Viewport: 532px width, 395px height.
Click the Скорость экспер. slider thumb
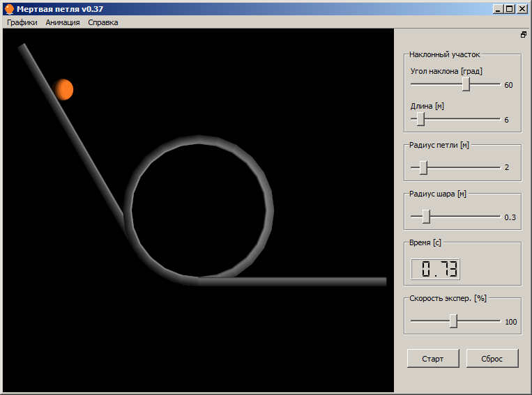pyautogui.click(x=454, y=321)
